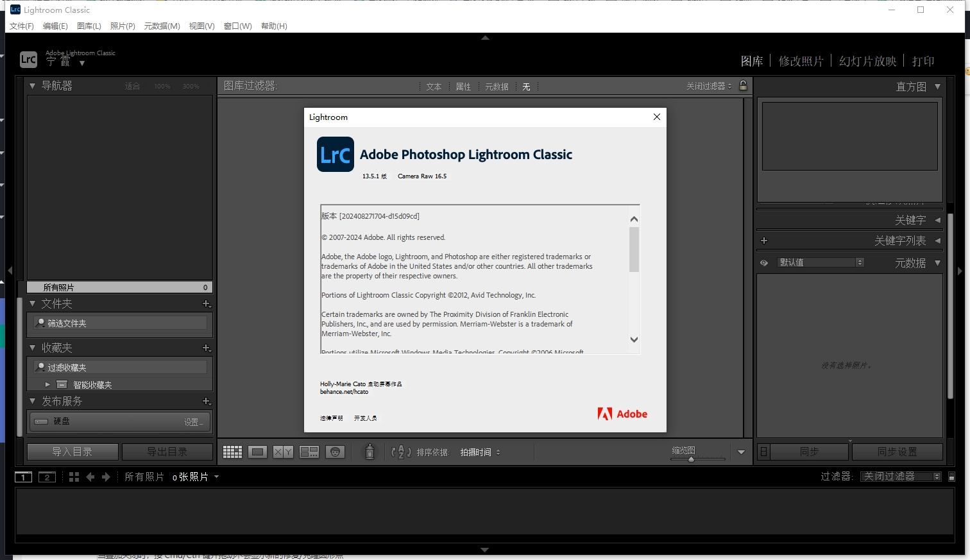Click the 筛选文件夹 search field
This screenshot has height=560, width=970.
(121, 323)
